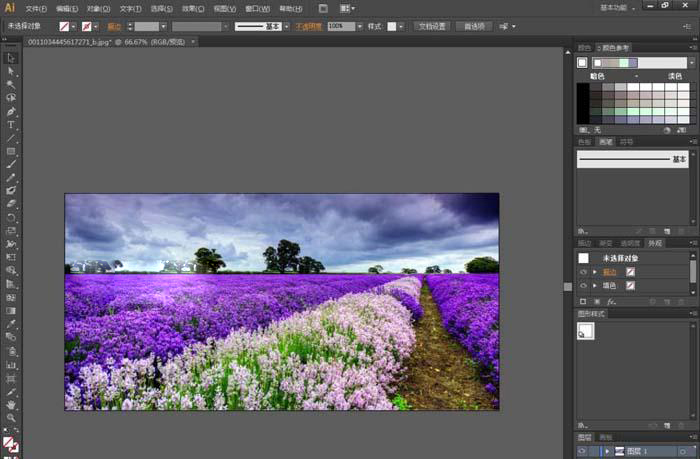Expand the 图层 1 layer disclosure triangle
This screenshot has width=700, height=459.
point(606,452)
